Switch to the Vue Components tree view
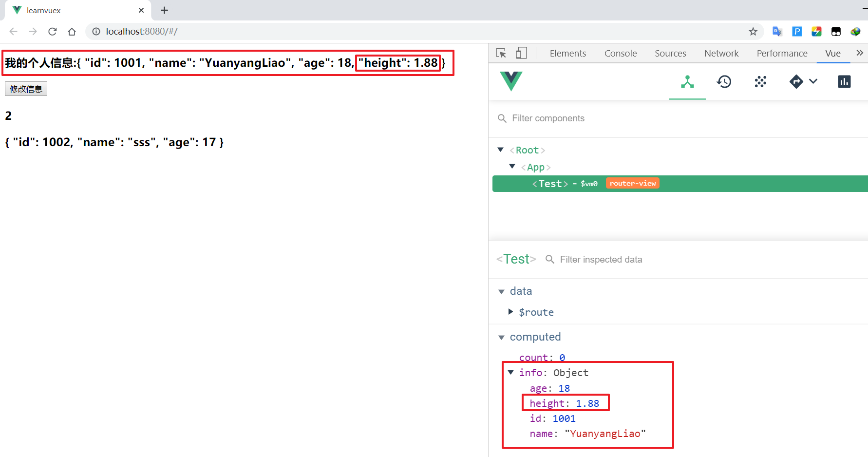The width and height of the screenshot is (868, 457). [x=687, y=82]
